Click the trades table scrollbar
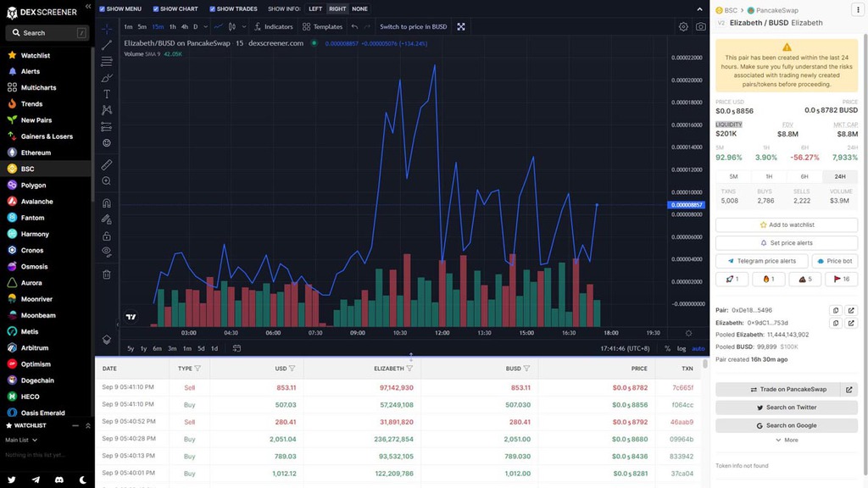The height and width of the screenshot is (488, 868). 704,364
